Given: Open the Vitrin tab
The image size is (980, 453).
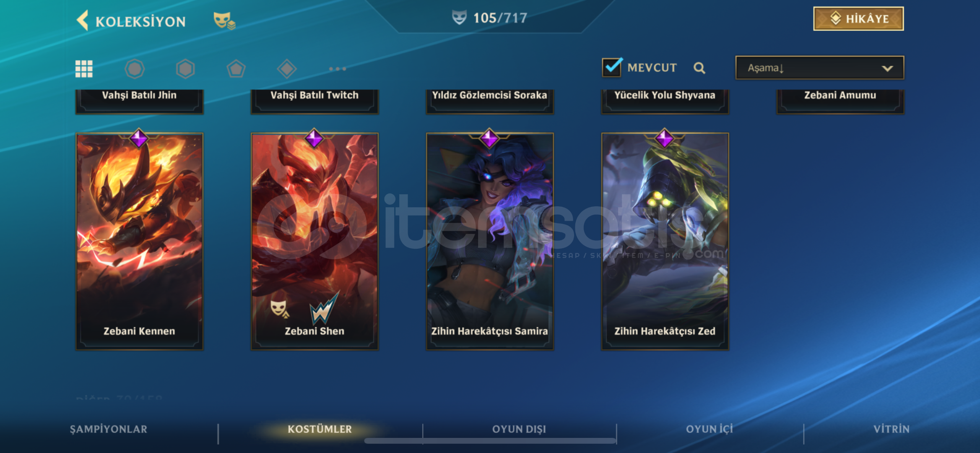Looking at the screenshot, I should [892, 429].
